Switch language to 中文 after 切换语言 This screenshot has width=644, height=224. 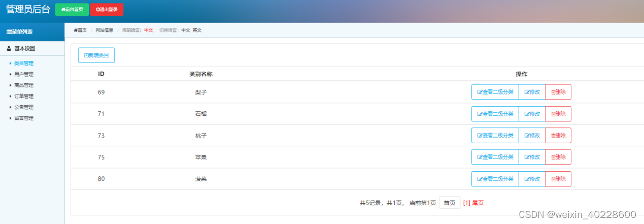(186, 30)
